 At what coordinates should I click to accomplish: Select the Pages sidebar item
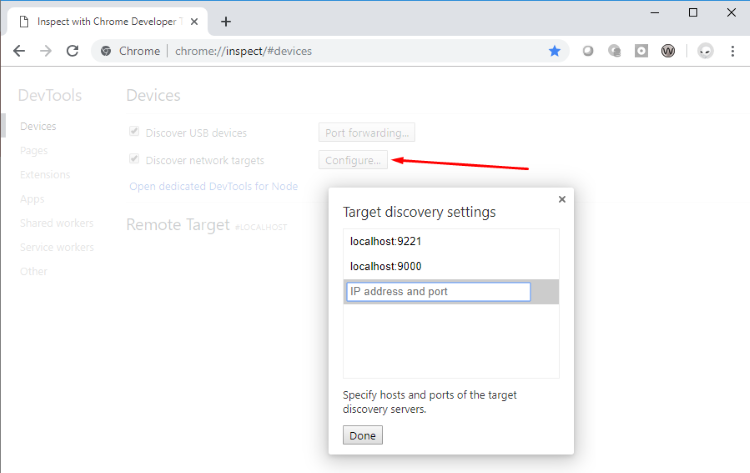pos(34,150)
